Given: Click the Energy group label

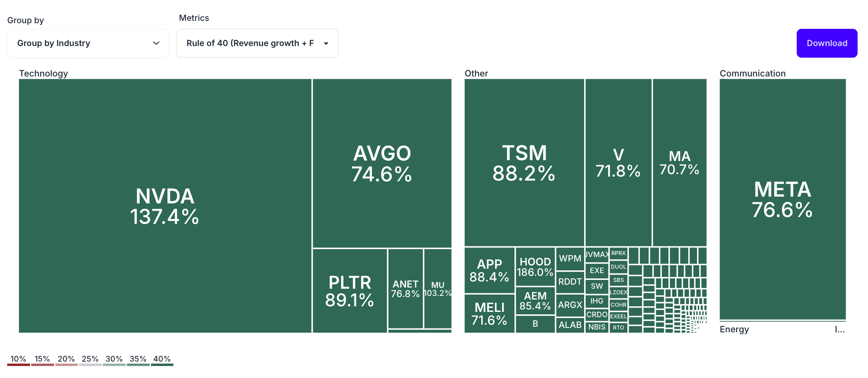Looking at the screenshot, I should 734,329.
